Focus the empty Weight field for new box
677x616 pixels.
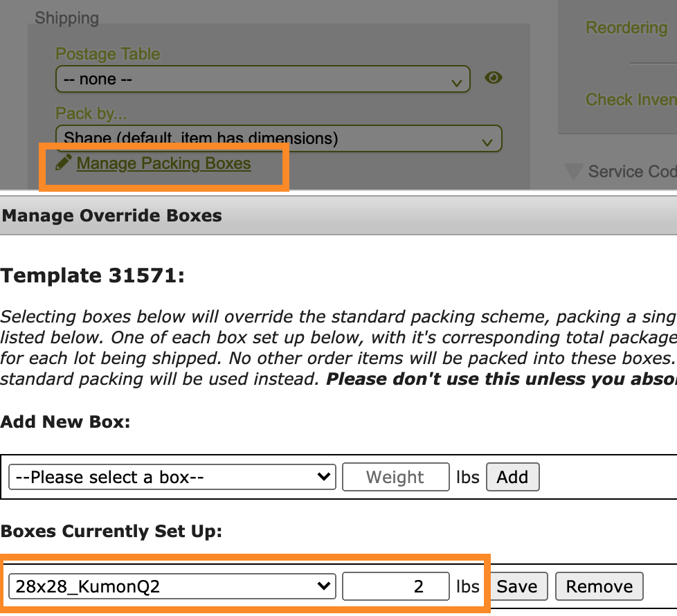click(x=395, y=477)
